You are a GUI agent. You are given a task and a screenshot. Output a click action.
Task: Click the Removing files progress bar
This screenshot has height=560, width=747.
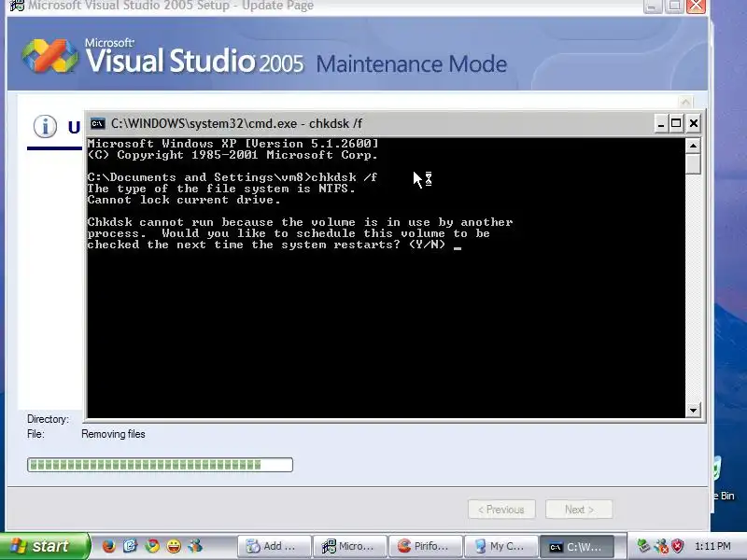click(x=160, y=465)
